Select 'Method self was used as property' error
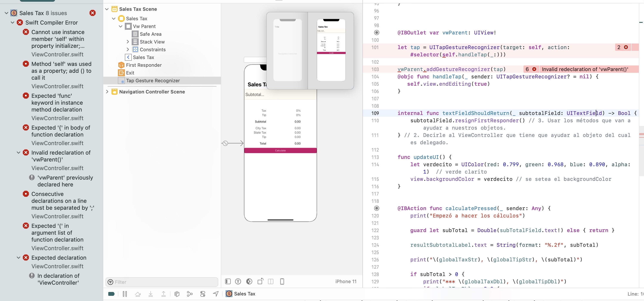 (62, 71)
